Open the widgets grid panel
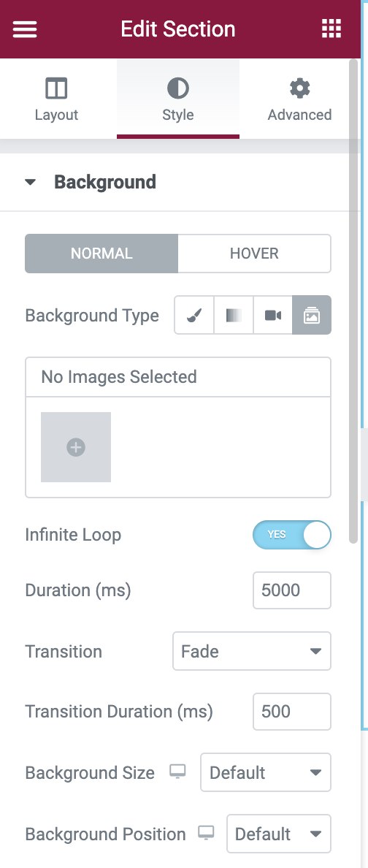This screenshot has height=868, width=368. point(331,28)
